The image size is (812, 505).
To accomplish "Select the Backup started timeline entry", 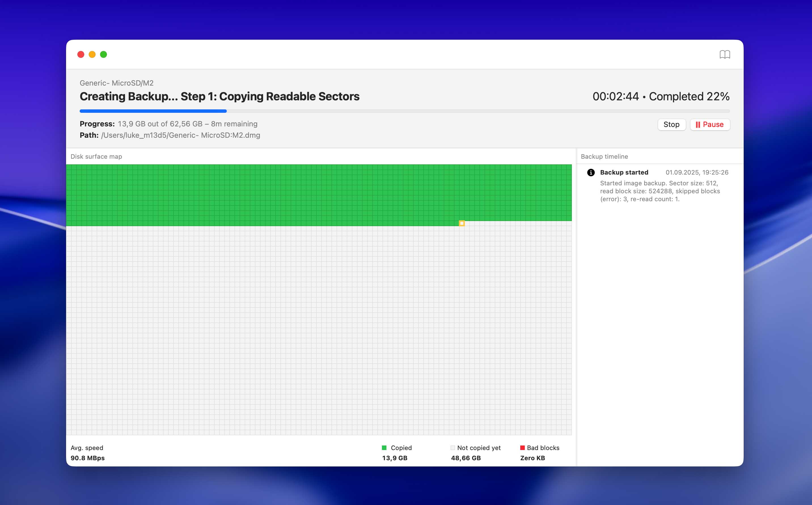I will 660,185.
